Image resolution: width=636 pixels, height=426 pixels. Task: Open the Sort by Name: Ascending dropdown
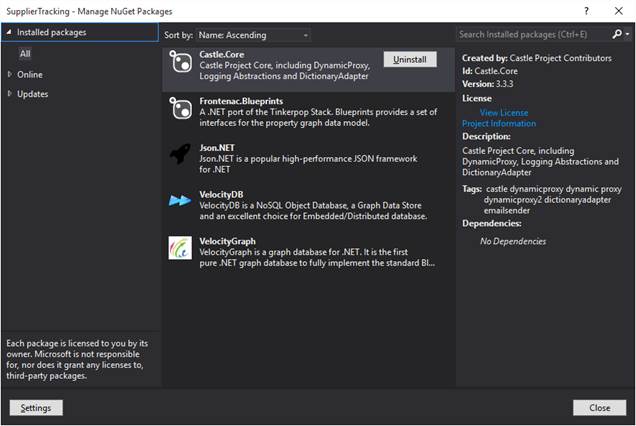point(253,35)
